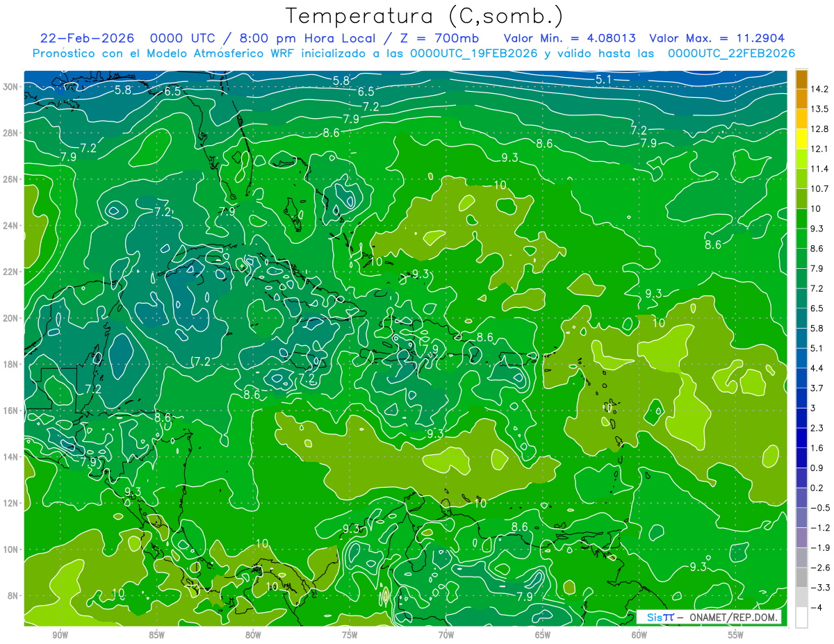This screenshot has width=834, height=644.
Task: Click the 1.6 value on the color legend
Action: point(817,448)
